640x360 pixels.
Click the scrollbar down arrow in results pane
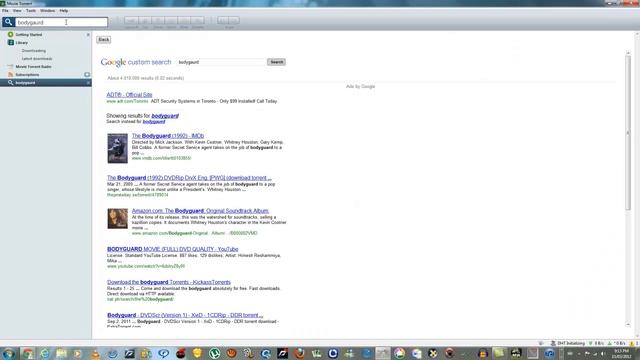tap(628, 324)
